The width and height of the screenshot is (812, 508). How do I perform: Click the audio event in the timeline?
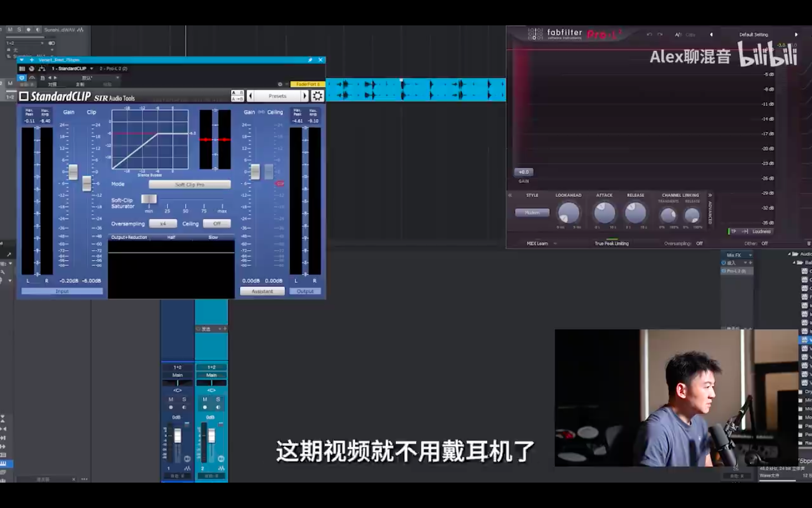(416, 90)
